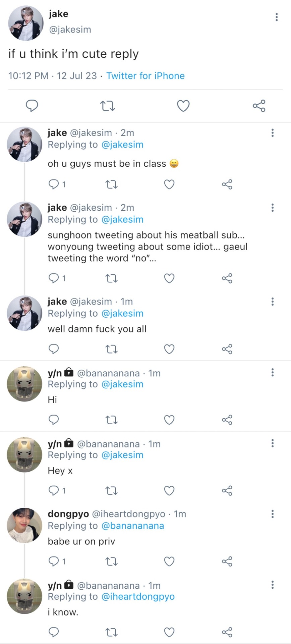Share jake's main tweet
The image size is (291, 644).
[259, 106]
